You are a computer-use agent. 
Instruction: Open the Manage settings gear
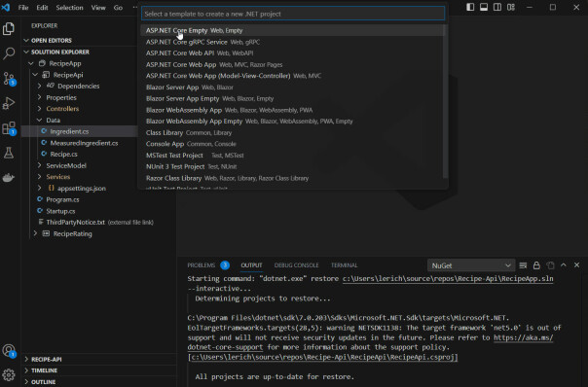(x=9, y=374)
